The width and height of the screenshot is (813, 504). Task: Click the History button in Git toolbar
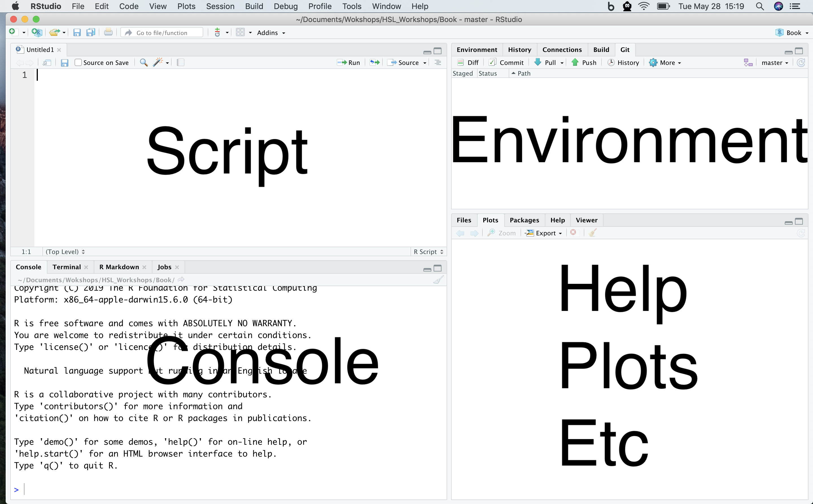(x=623, y=63)
